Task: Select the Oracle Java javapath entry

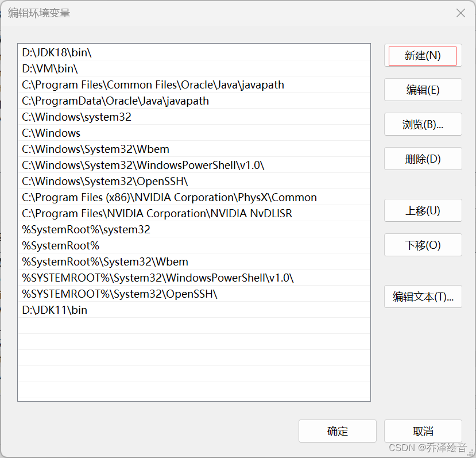Action: 153,84
